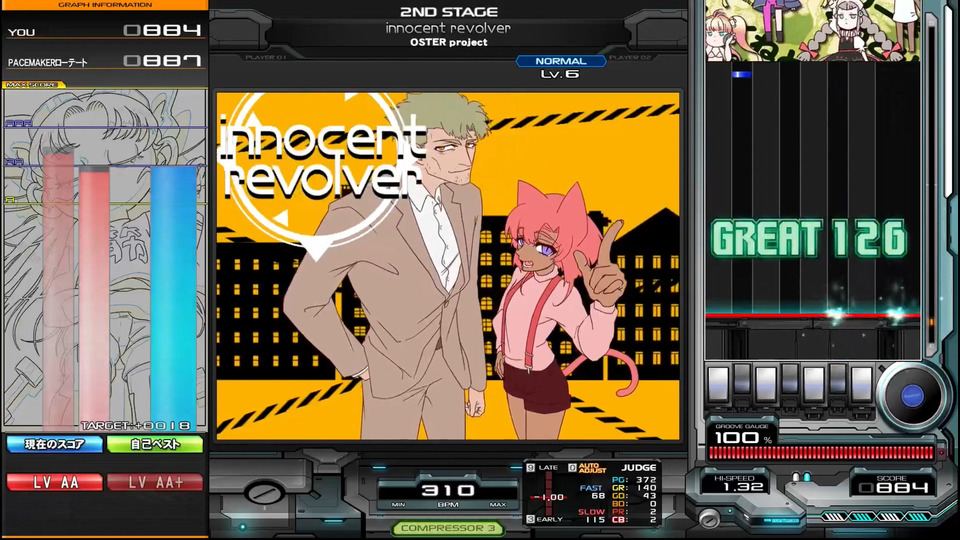Image resolution: width=960 pixels, height=540 pixels.
Task: Tap the fourth key, the middle dark one
Action: (x=790, y=380)
